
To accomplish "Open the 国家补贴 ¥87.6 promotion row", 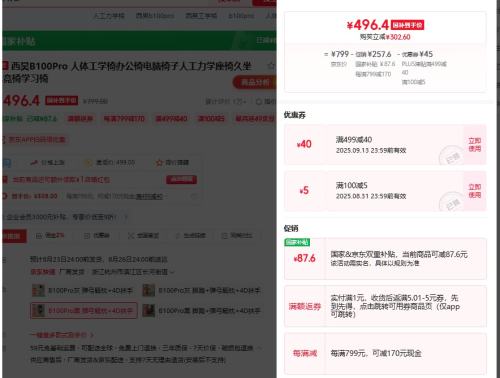I will [x=385, y=259].
